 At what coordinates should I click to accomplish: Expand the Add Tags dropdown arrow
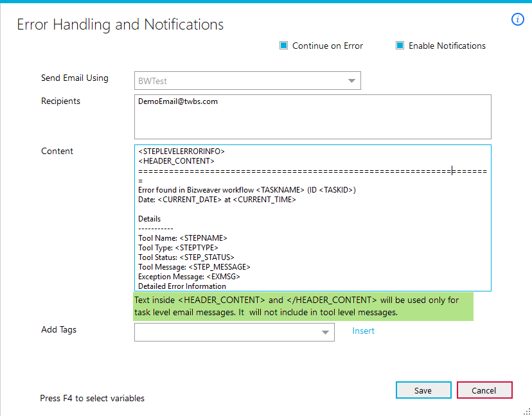click(325, 333)
